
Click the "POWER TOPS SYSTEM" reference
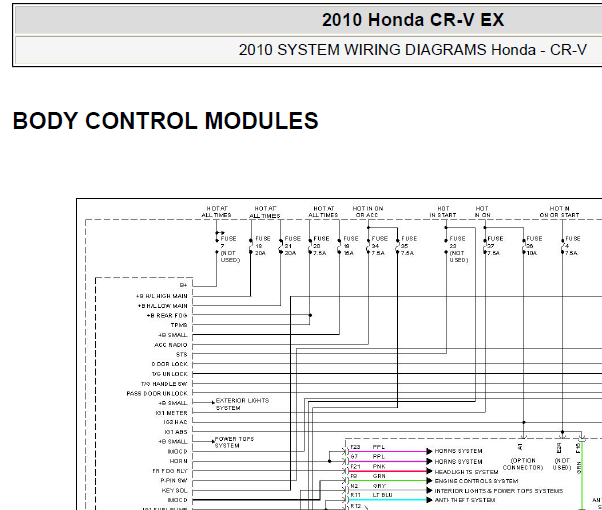tap(234, 442)
